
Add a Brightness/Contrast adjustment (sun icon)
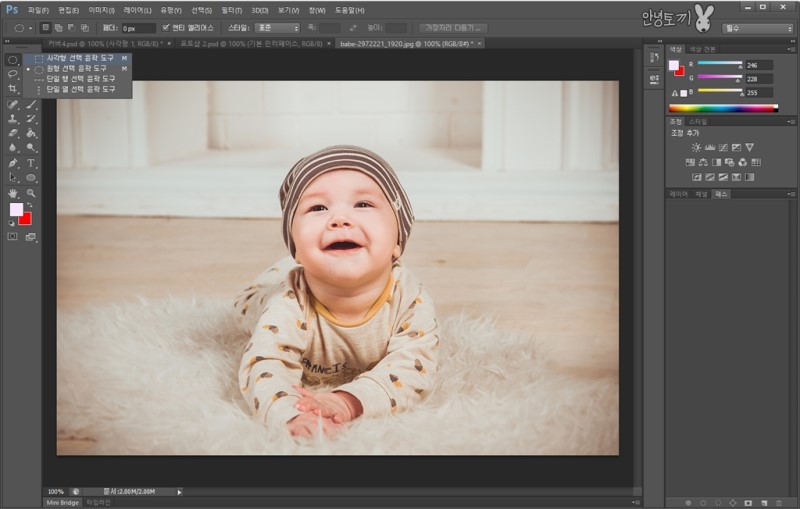pyautogui.click(x=696, y=147)
